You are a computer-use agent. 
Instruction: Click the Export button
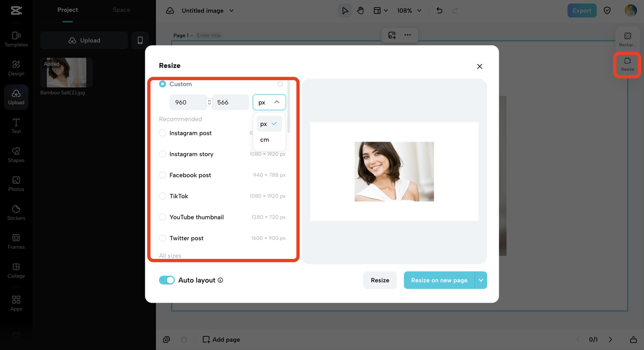tap(582, 11)
